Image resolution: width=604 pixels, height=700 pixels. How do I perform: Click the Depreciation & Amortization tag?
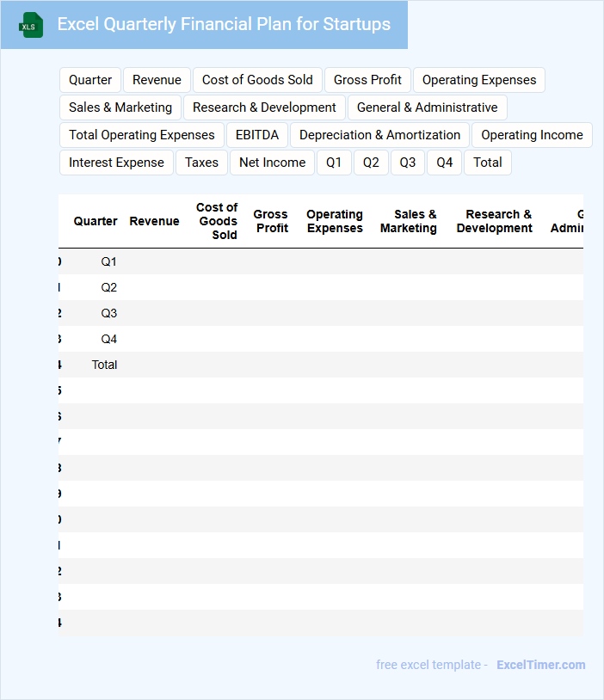[x=379, y=135]
